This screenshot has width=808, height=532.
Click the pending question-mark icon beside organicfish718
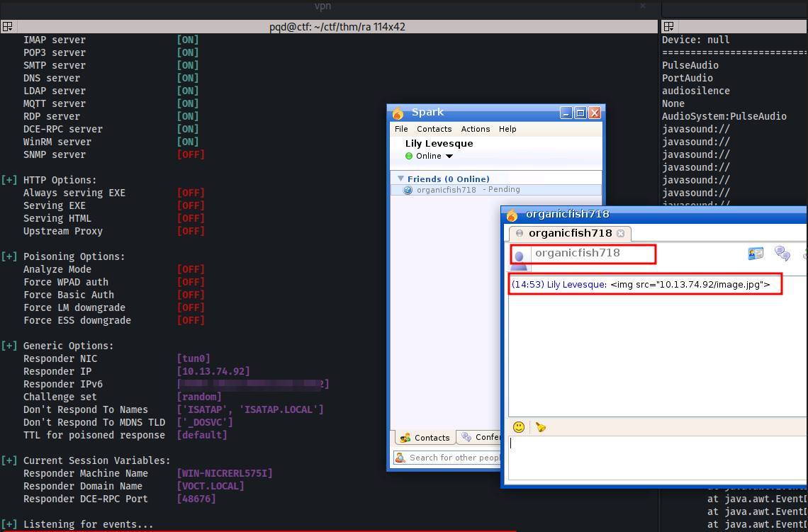click(408, 190)
